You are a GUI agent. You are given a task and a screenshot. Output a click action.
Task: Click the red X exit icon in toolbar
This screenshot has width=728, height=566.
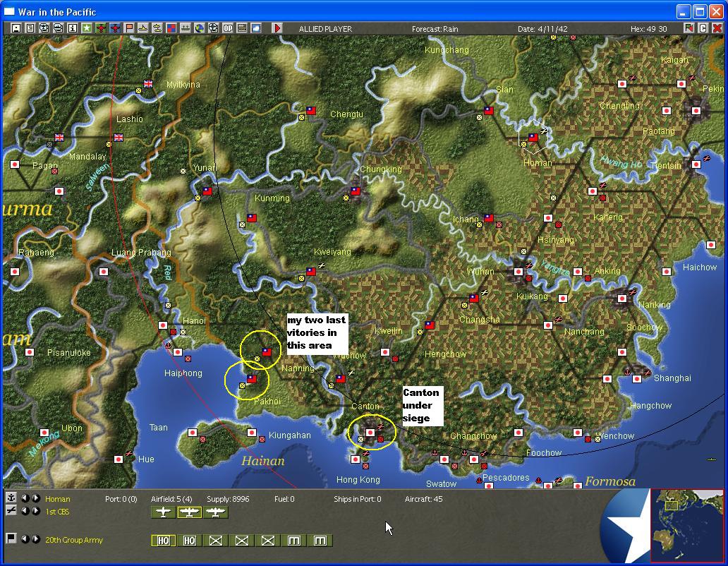(x=717, y=28)
